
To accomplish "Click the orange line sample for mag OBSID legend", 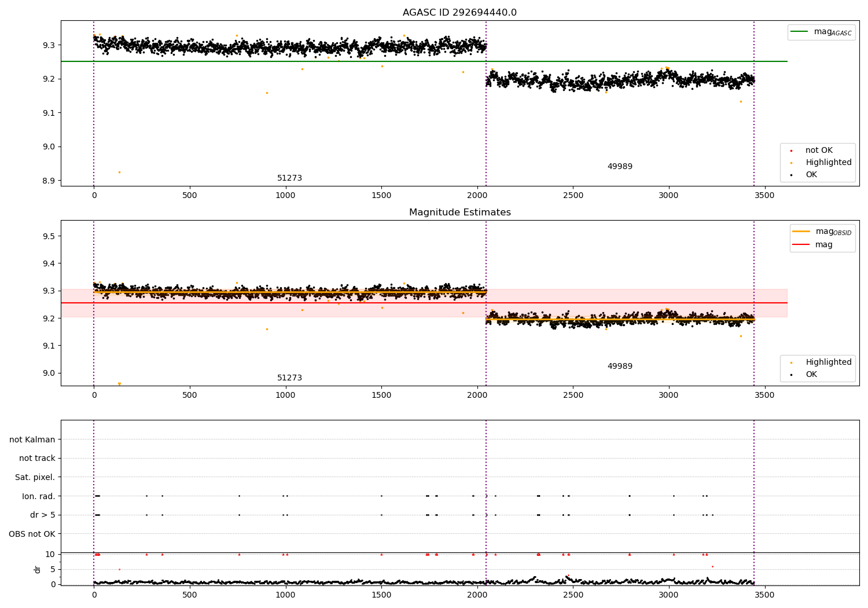I will tap(801, 231).
